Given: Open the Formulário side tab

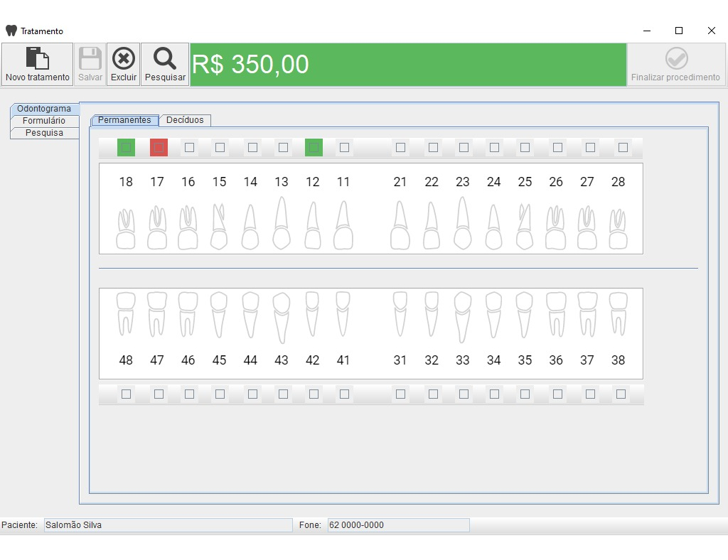Looking at the screenshot, I should [x=44, y=121].
